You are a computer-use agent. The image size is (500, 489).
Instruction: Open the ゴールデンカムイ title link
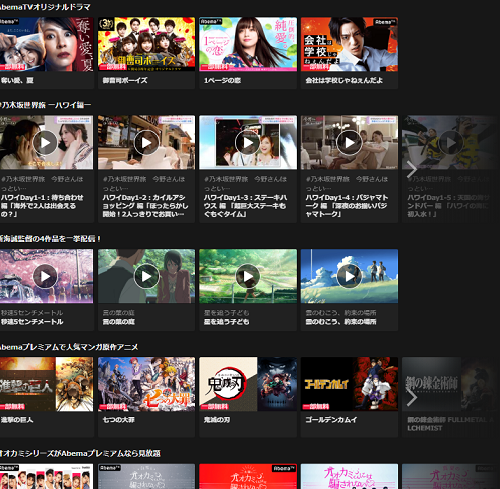tap(331, 420)
